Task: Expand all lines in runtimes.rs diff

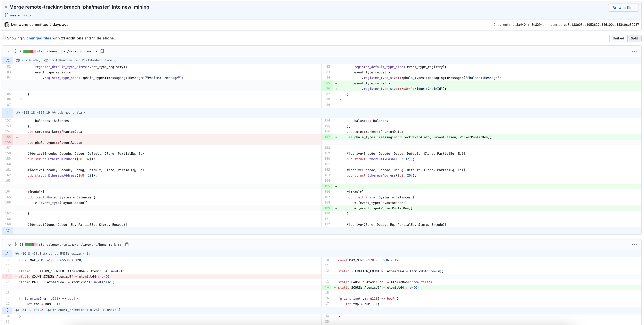Action: [x=15, y=51]
